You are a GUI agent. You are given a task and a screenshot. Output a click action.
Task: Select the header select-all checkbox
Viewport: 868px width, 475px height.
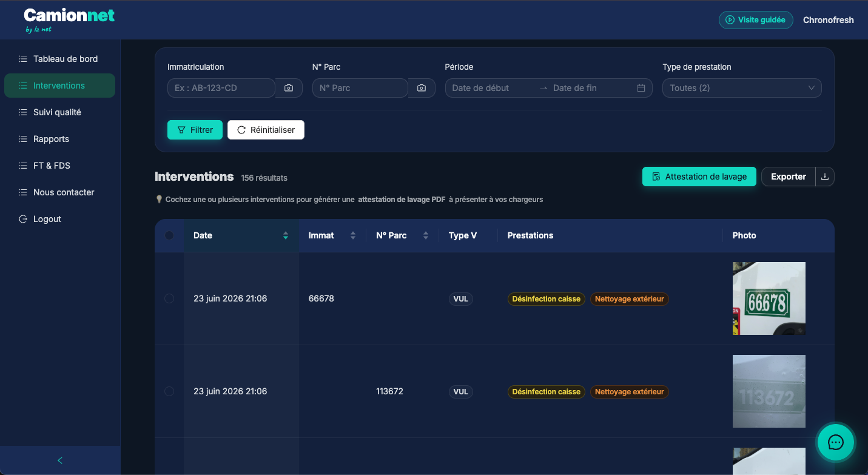169,235
